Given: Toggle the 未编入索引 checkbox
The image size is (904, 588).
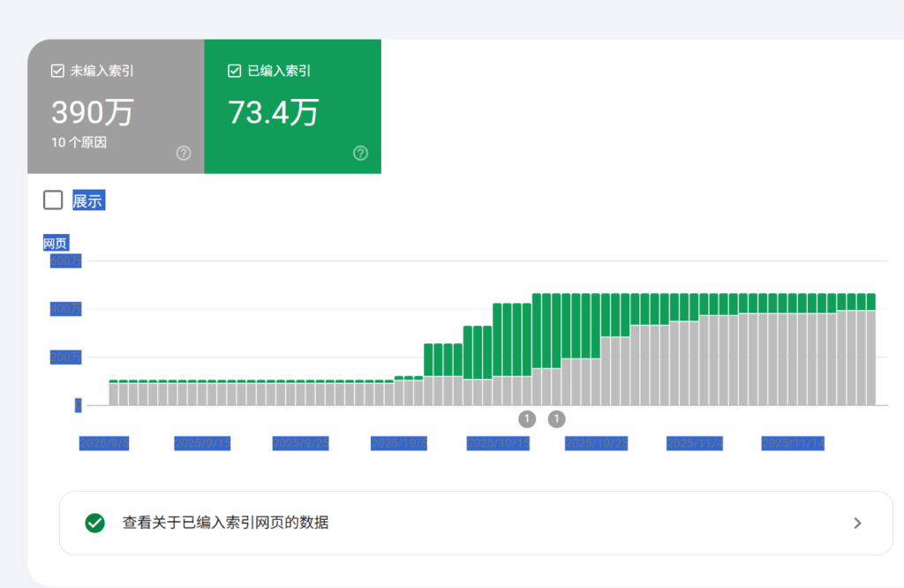Looking at the screenshot, I should pos(57,71).
